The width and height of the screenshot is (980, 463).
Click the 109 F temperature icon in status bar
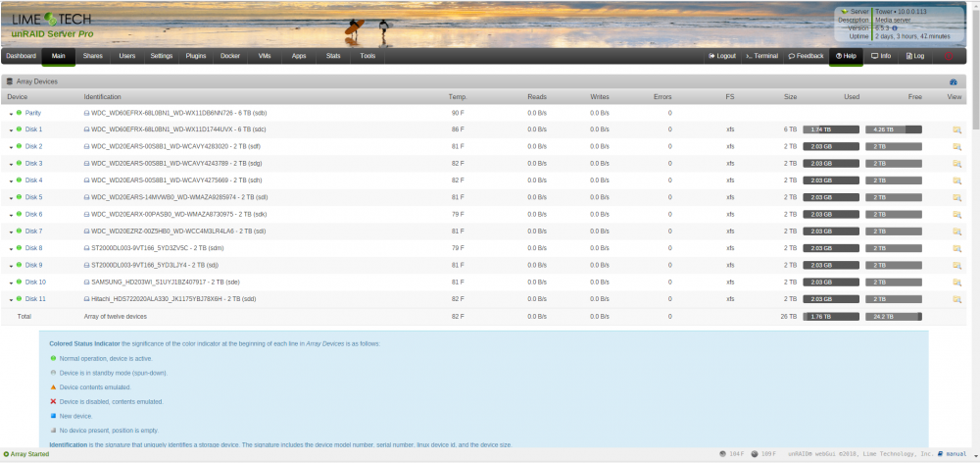[754, 454]
